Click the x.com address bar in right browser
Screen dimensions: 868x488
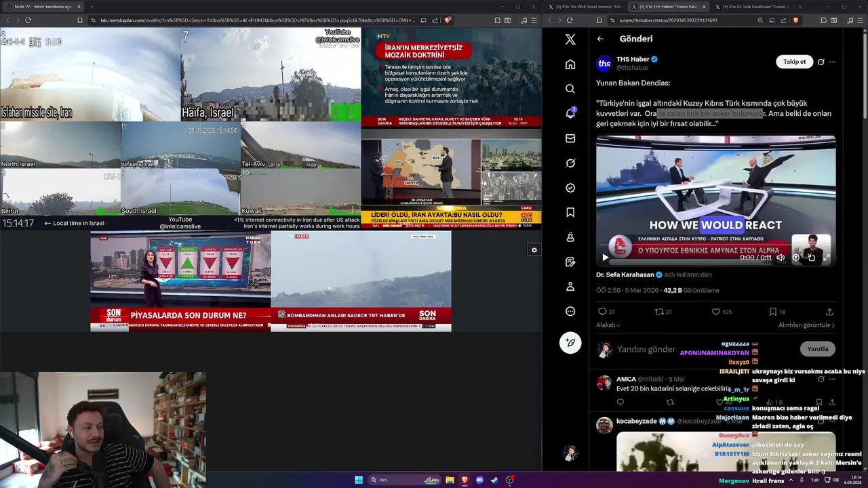coord(669,20)
